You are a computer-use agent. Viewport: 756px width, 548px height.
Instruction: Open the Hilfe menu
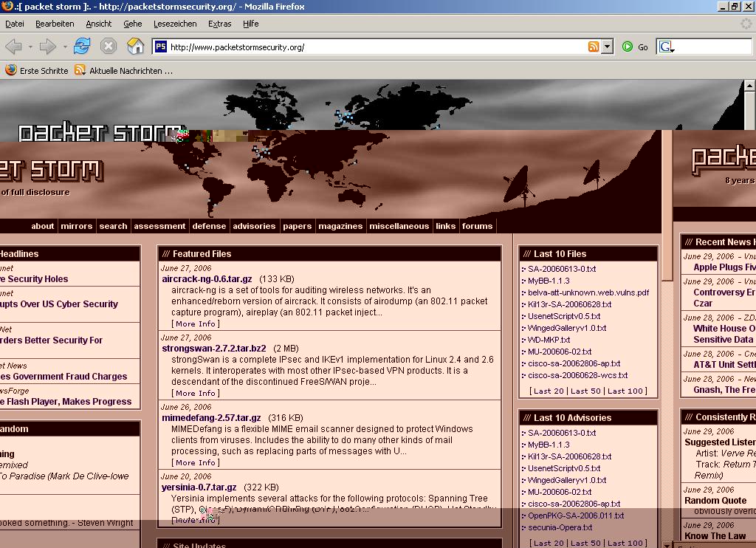tap(251, 24)
